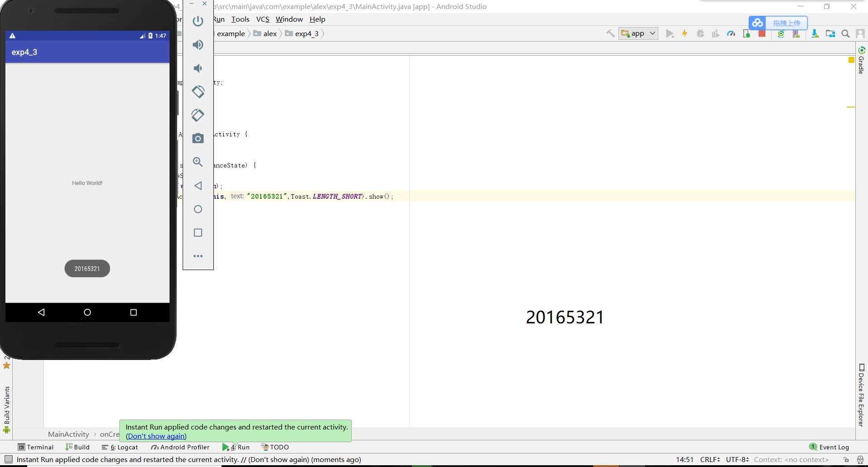Click Run with Coverage icon
Image resolution: width=868 pixels, height=467 pixels.
(716, 33)
